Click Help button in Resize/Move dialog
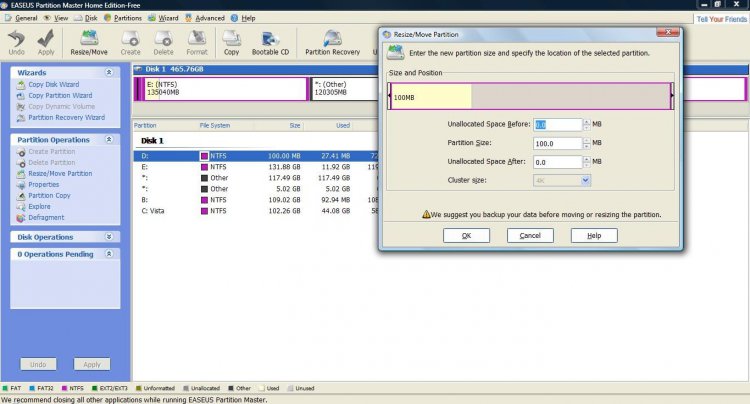This screenshot has width=750, height=404. [x=594, y=235]
